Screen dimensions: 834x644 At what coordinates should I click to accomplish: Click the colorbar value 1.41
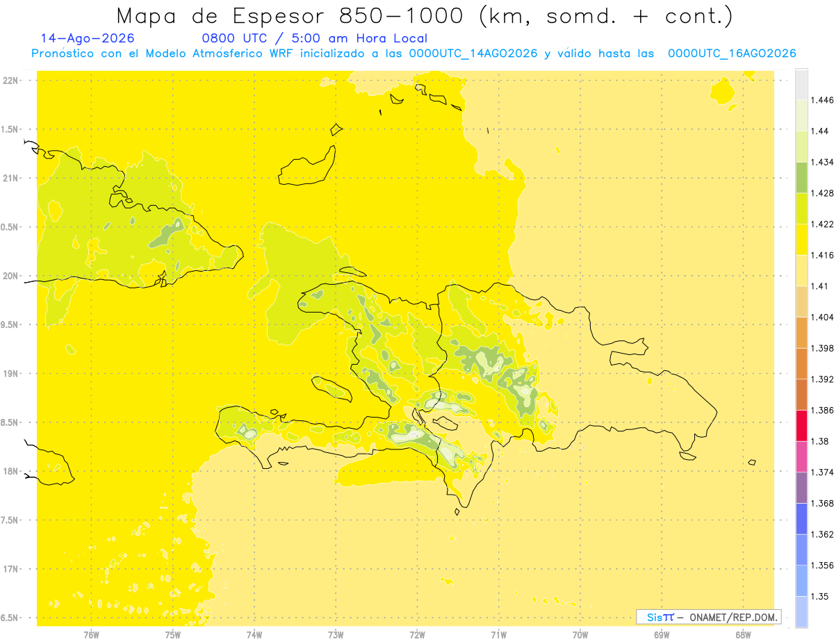pyautogui.click(x=821, y=286)
